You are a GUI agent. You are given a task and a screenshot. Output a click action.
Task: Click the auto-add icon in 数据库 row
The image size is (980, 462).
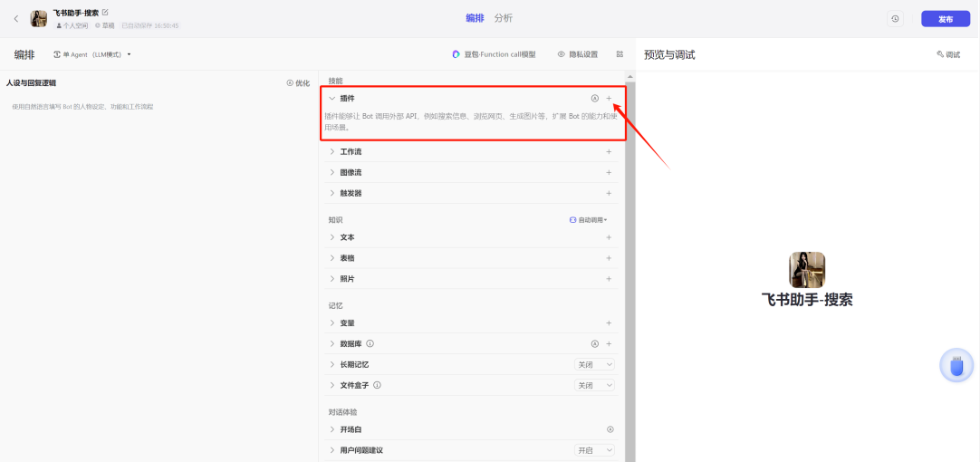(x=595, y=343)
